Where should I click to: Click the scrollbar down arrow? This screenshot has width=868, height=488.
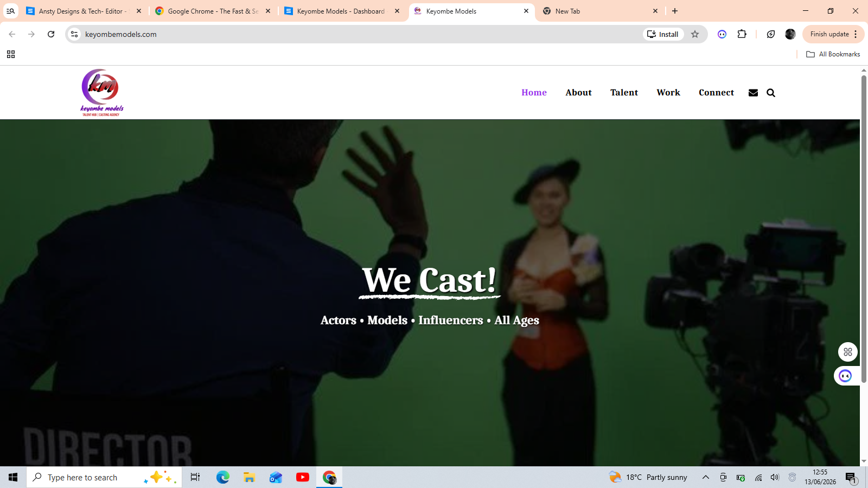coord(864,462)
